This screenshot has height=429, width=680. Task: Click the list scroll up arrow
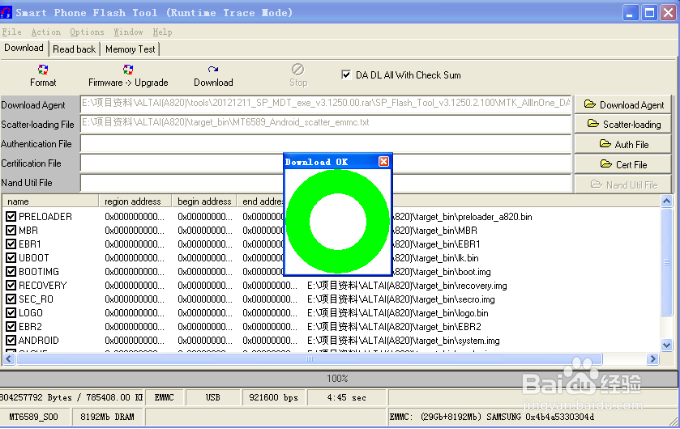click(667, 201)
